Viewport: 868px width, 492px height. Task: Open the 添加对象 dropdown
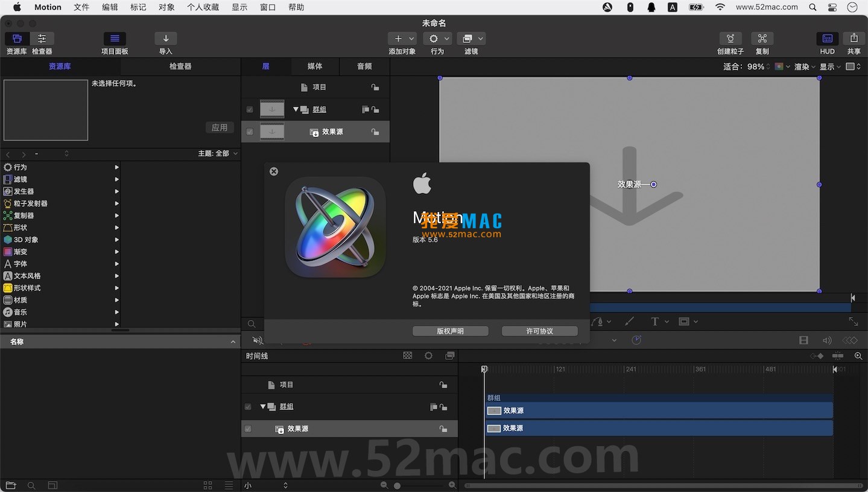click(x=402, y=39)
